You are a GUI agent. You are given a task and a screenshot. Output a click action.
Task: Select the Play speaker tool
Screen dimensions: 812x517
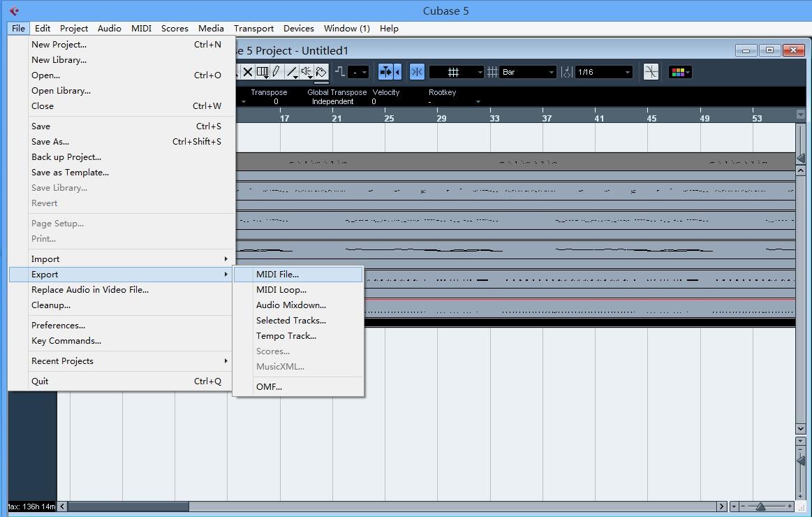click(x=307, y=72)
